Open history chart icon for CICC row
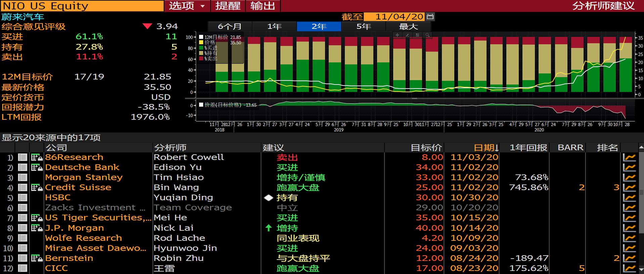Screen dimensions: 644x274 [629, 268]
